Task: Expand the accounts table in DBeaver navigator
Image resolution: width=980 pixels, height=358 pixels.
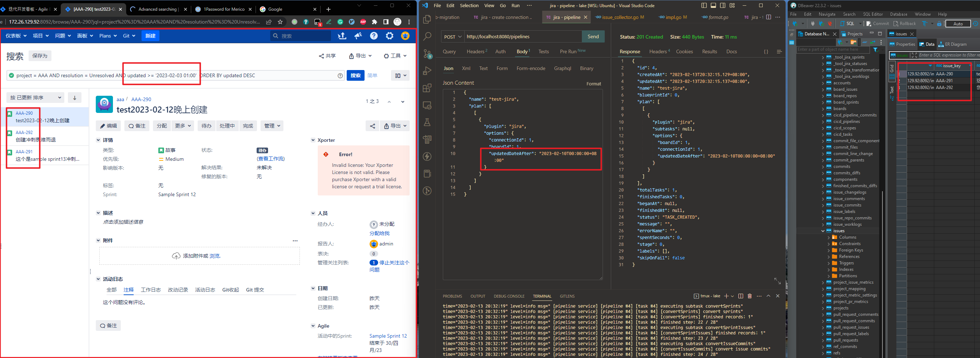Action: point(823,83)
